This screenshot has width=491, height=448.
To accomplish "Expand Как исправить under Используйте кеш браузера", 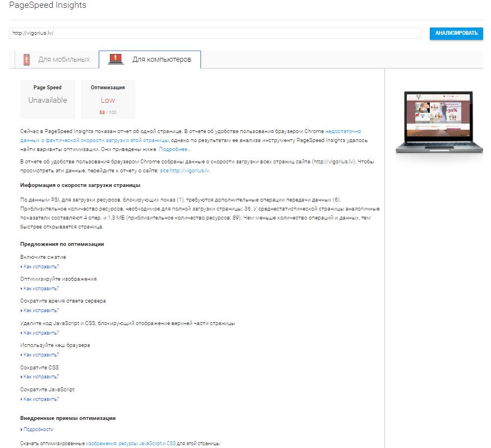I will point(40,355).
